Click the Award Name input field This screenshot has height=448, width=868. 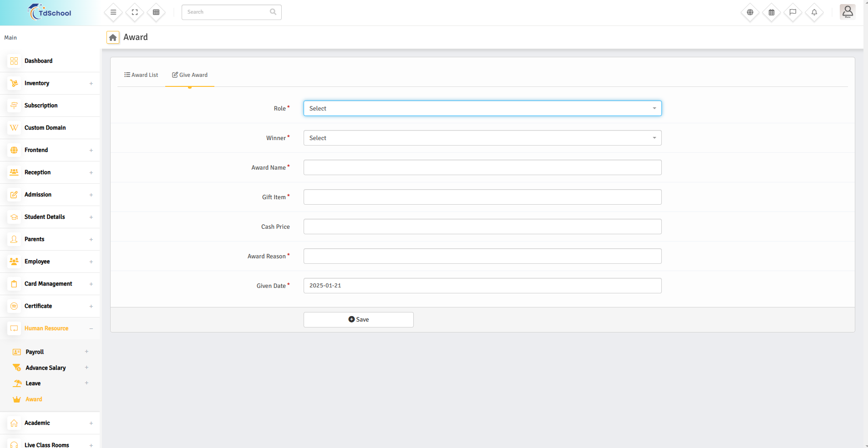point(482,167)
